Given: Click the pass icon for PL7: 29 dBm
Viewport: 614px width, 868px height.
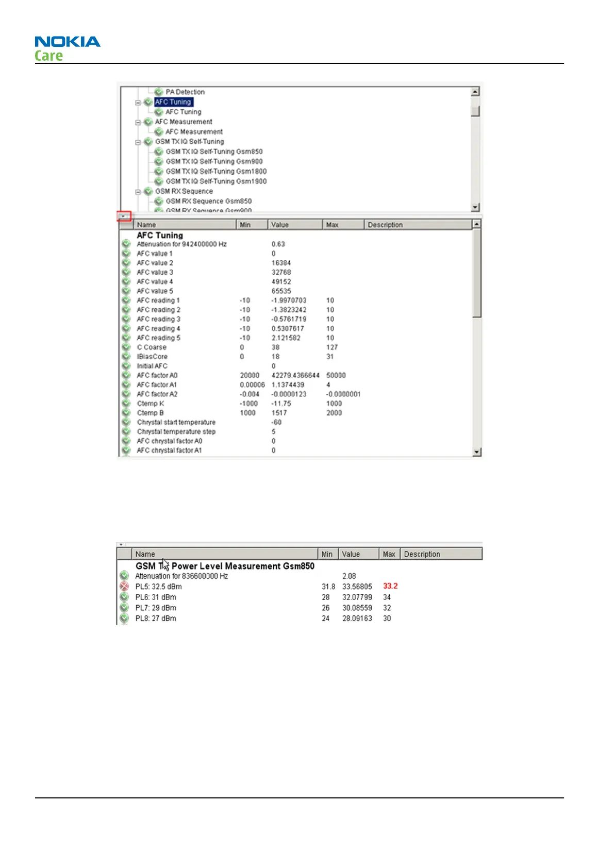Looking at the screenshot, I should pyautogui.click(x=124, y=608).
